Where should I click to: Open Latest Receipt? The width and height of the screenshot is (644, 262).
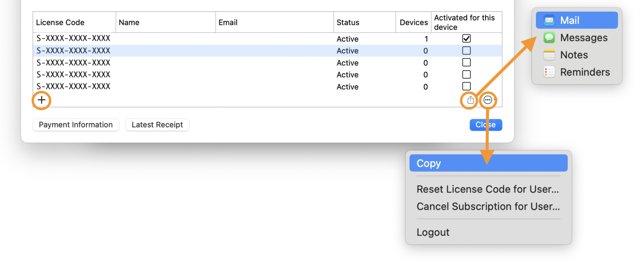157,125
